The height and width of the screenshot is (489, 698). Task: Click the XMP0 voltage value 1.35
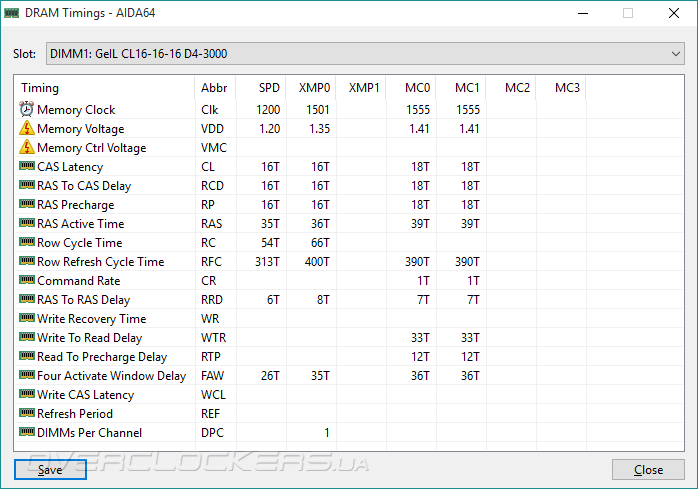coord(320,129)
